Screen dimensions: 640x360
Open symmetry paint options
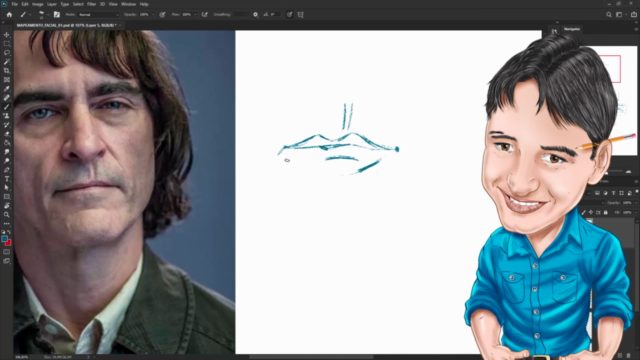tap(301, 15)
